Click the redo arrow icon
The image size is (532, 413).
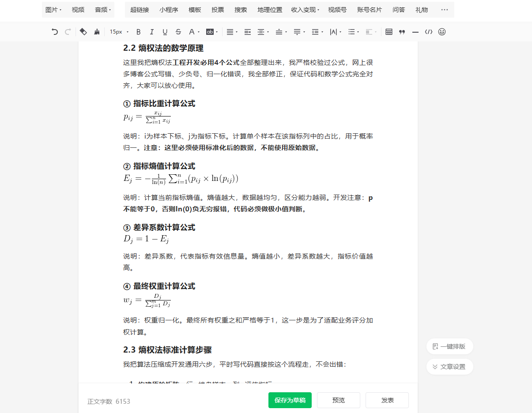tap(68, 32)
